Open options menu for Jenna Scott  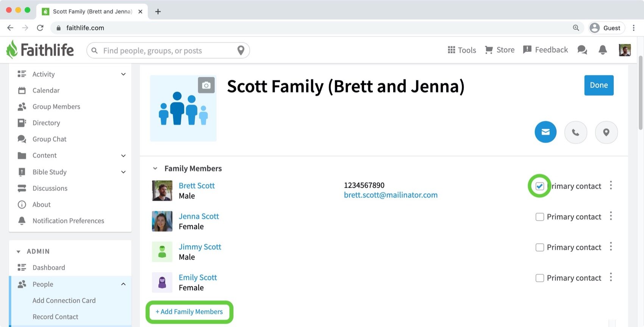pyautogui.click(x=611, y=216)
